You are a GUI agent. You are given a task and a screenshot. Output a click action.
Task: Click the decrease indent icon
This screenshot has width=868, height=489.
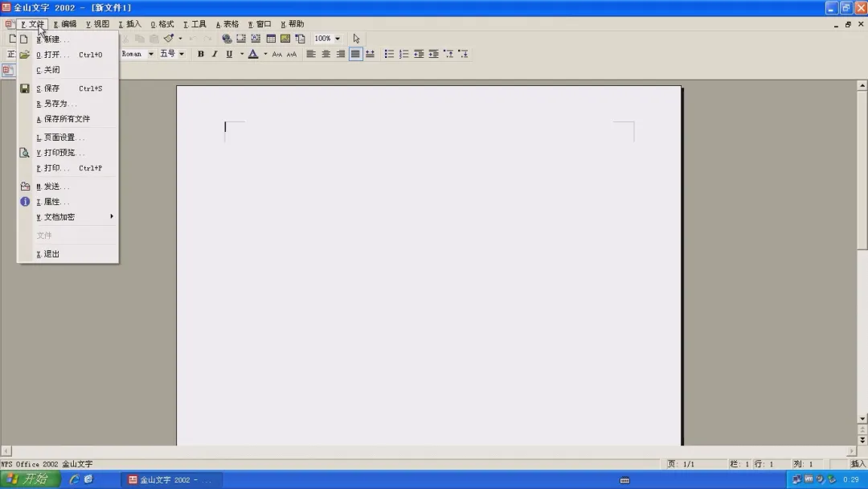419,54
